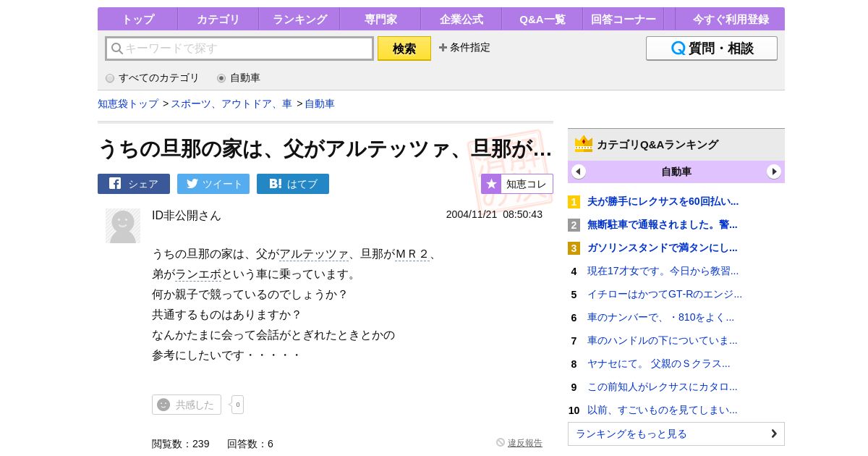Viewport: 868px width, 456px height.
Task: Click the 回答数：6 answer count
Action: (x=250, y=444)
